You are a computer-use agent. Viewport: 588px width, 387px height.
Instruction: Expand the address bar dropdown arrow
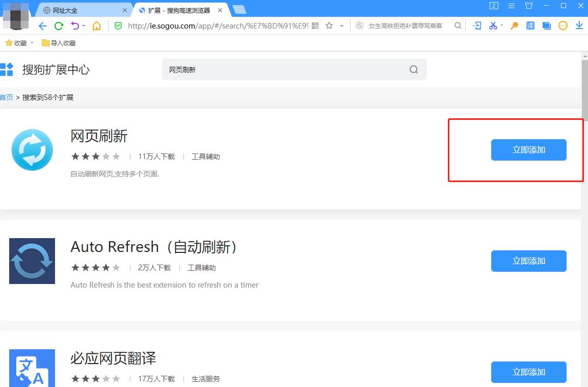click(341, 26)
